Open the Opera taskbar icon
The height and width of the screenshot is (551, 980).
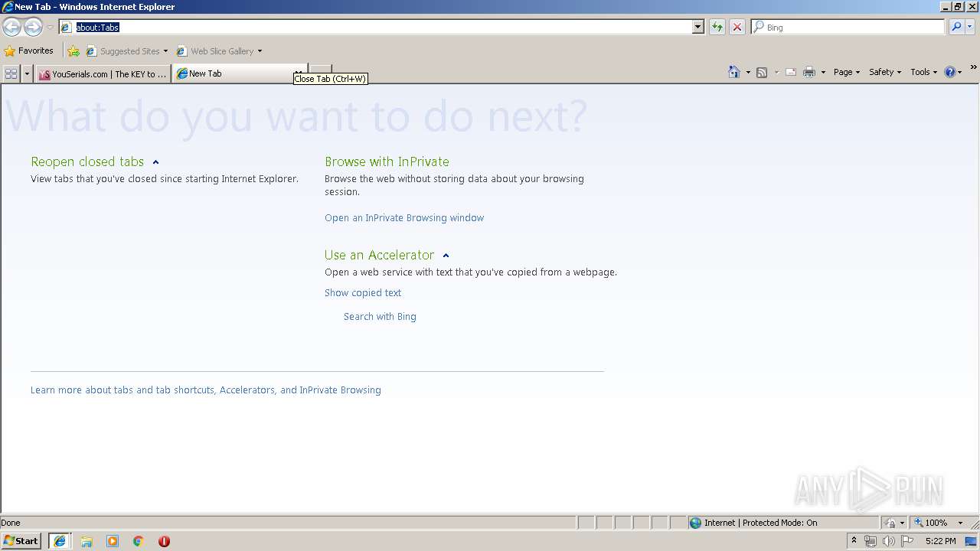pos(164,541)
